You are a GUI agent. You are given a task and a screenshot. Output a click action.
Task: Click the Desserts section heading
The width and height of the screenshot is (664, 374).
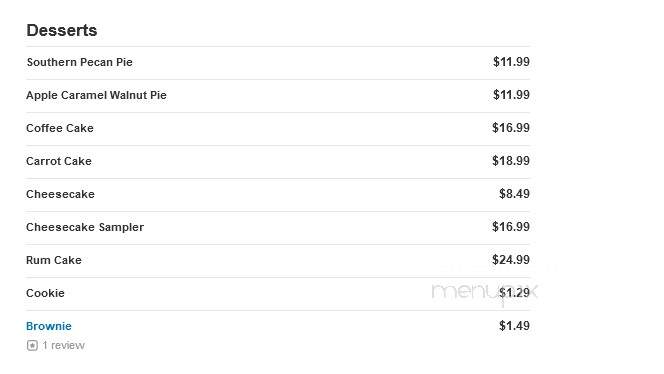(62, 30)
